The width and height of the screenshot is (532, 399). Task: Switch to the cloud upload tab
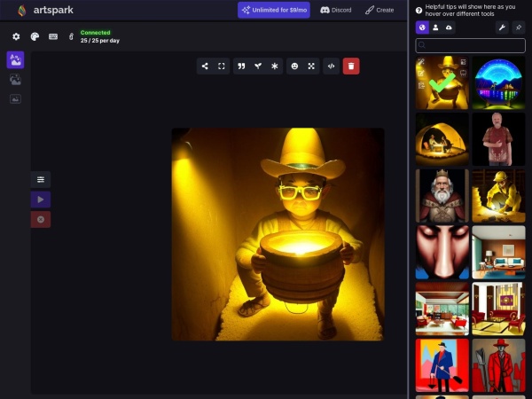pos(449,27)
